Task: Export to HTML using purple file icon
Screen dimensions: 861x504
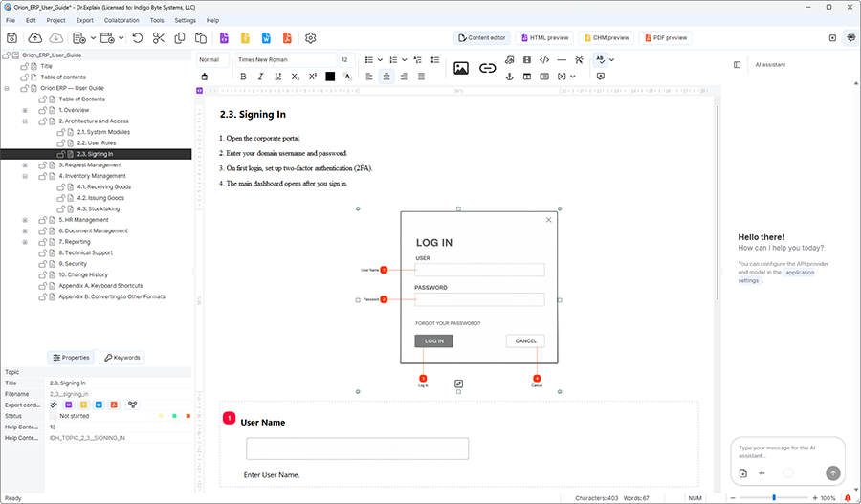Action: click(224, 38)
